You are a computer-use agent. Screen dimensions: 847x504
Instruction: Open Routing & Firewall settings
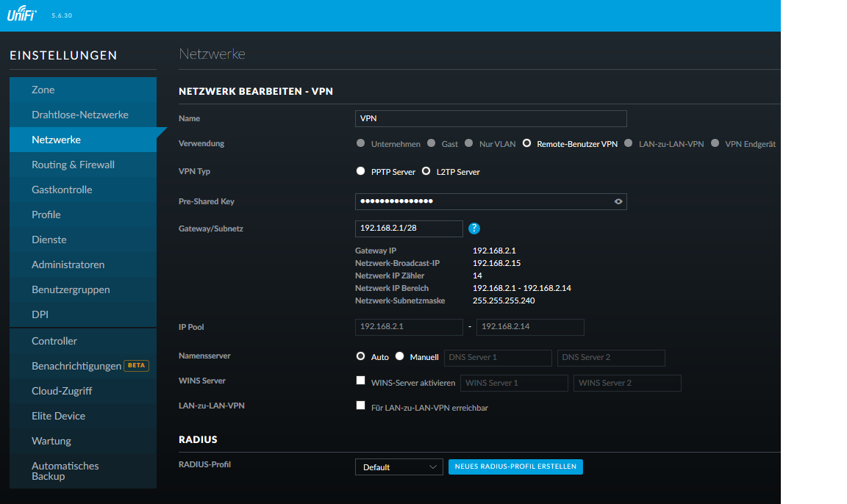73,165
